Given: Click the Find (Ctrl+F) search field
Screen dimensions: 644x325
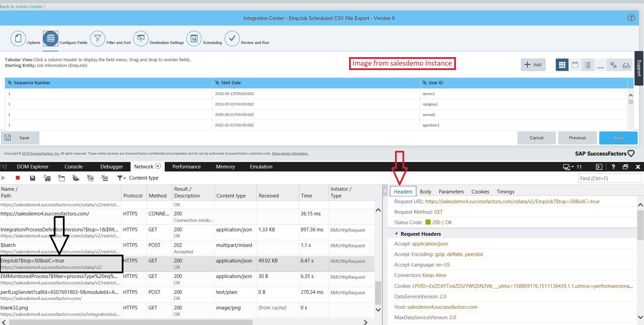Looking at the screenshot, I should pos(610,178).
